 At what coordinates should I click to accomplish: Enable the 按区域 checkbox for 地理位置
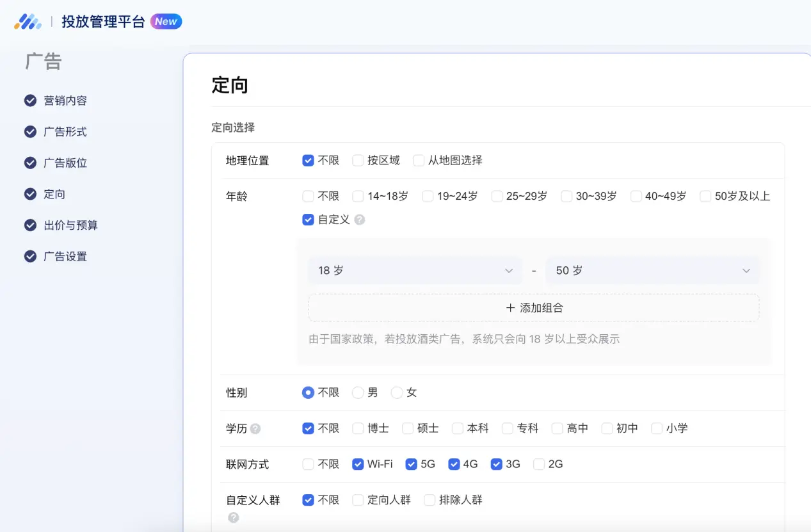click(x=357, y=160)
